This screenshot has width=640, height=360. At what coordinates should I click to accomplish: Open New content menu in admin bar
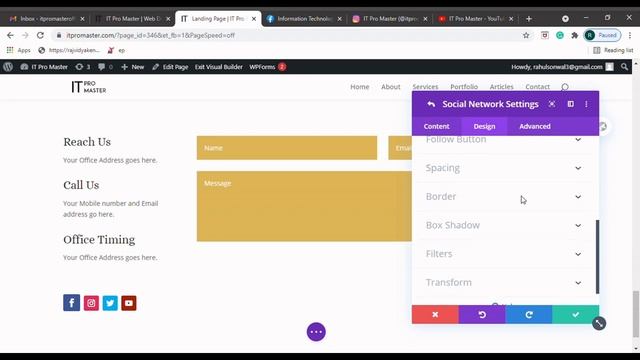point(133,67)
